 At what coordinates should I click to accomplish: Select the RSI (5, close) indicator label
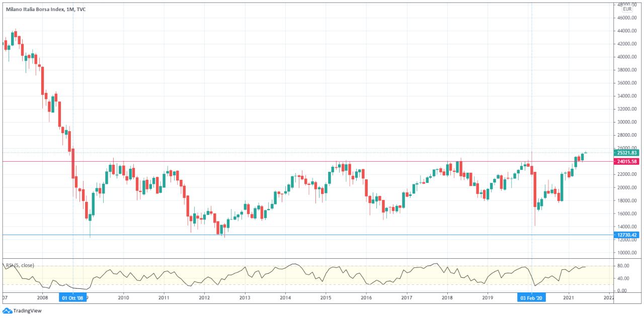pyautogui.click(x=19, y=265)
